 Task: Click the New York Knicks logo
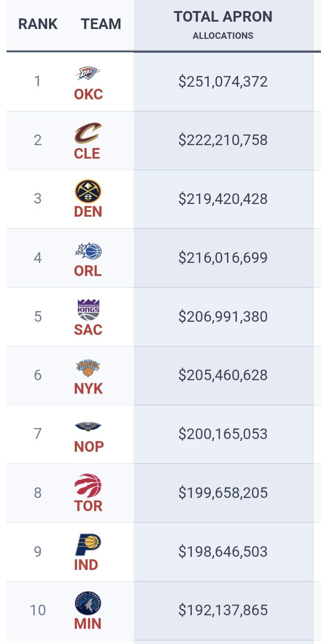88,368
